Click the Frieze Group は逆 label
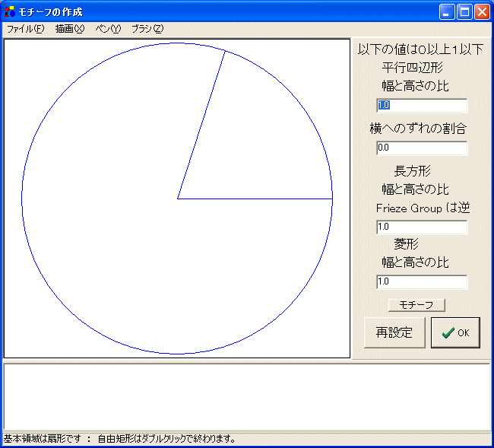 [423, 208]
